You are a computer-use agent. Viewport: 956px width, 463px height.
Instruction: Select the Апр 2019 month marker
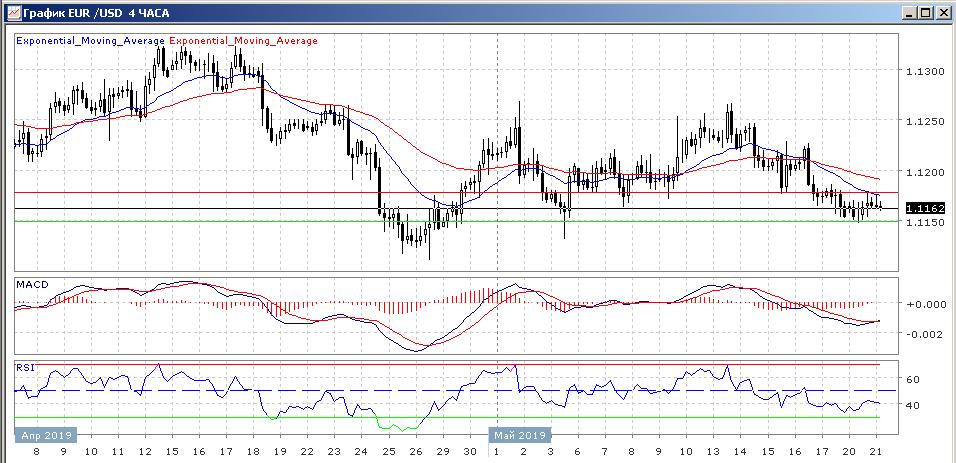(x=47, y=435)
